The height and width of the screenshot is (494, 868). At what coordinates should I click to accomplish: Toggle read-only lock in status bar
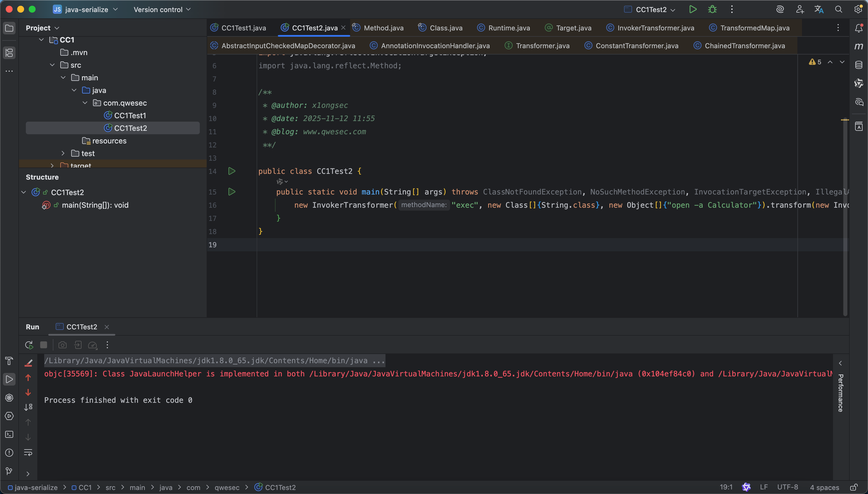(x=854, y=488)
